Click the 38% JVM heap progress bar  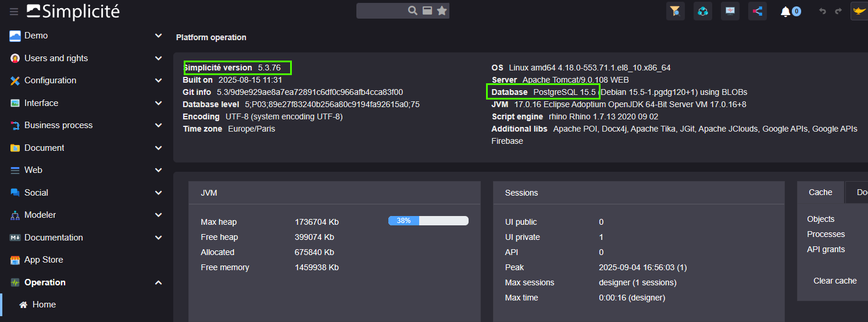[428, 221]
